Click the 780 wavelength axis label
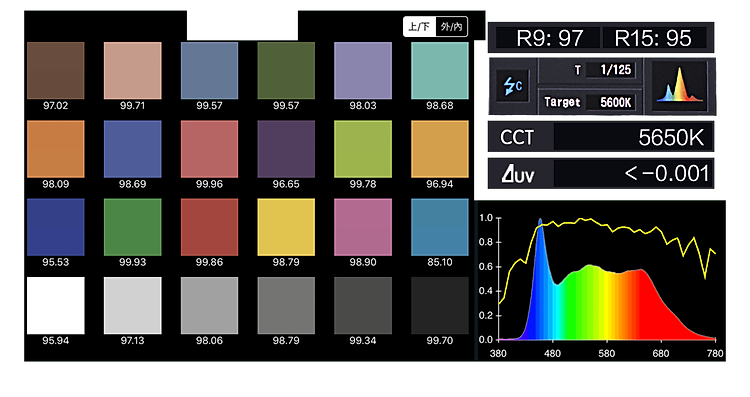Viewport: 750px width, 397px height. coord(715,353)
